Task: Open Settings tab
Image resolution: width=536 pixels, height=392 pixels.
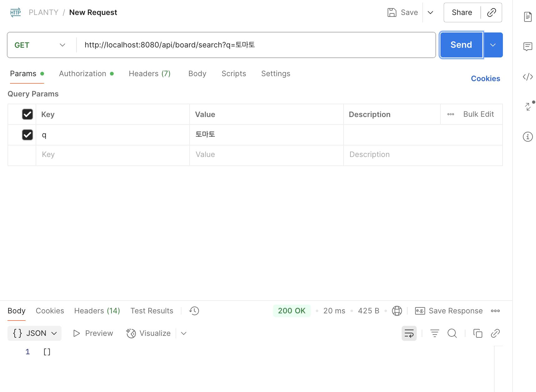Action: coord(276,74)
